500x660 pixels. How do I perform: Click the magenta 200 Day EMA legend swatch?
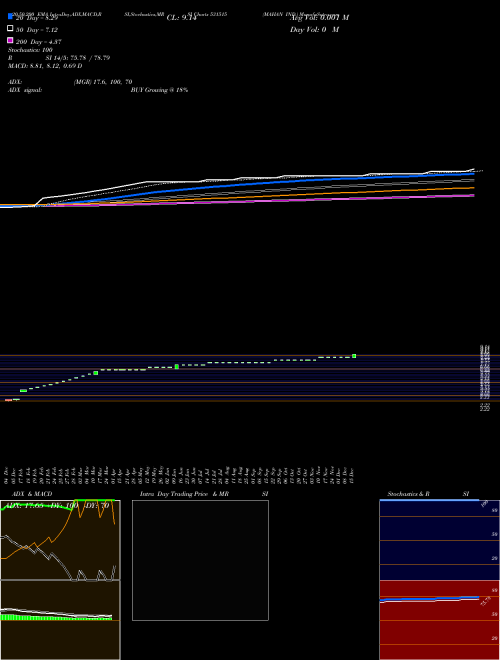click(x=10, y=40)
